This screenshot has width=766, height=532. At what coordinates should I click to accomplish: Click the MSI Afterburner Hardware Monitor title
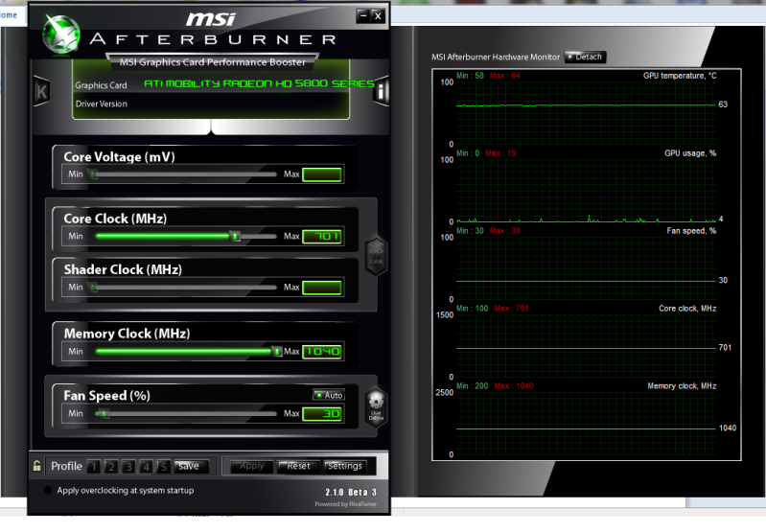pyautogui.click(x=496, y=58)
